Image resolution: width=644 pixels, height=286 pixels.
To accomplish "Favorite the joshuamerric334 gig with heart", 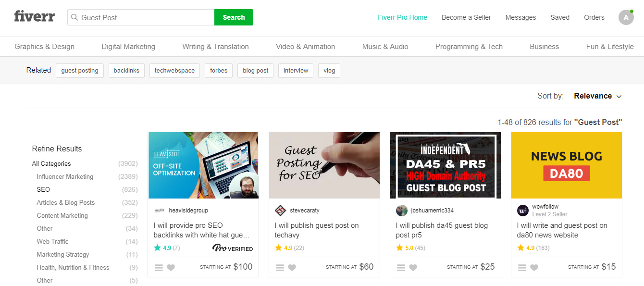I will point(413,268).
